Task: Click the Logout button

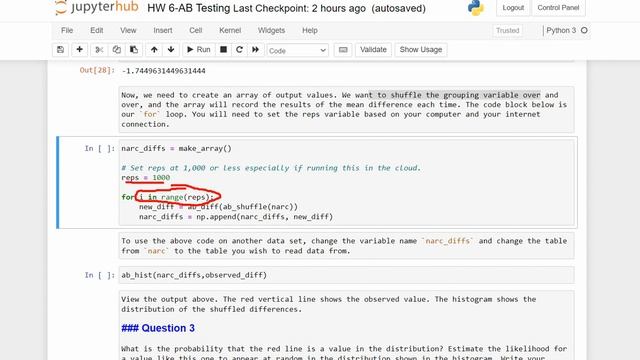Action: tap(513, 8)
